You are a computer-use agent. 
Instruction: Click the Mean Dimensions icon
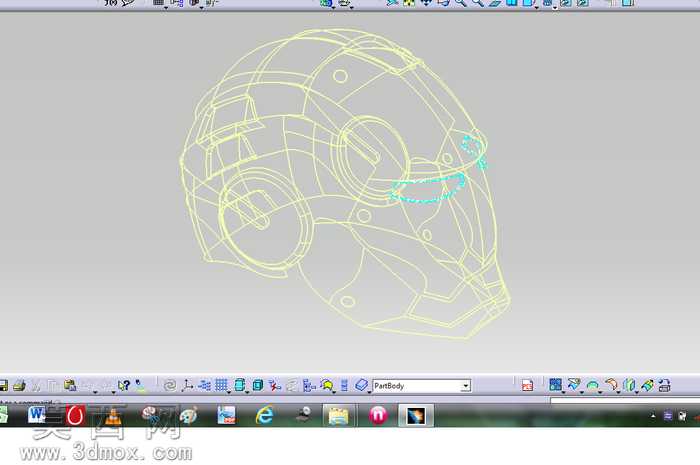click(204, 385)
